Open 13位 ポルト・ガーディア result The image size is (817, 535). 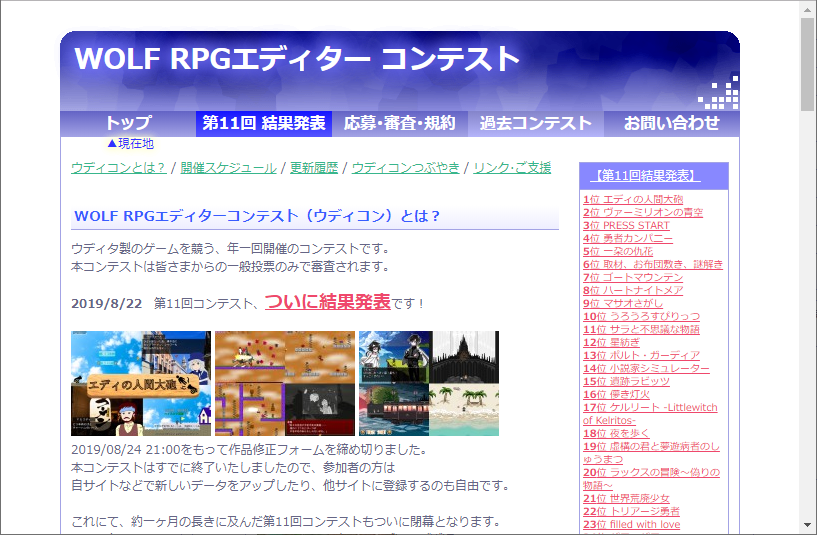click(x=641, y=355)
